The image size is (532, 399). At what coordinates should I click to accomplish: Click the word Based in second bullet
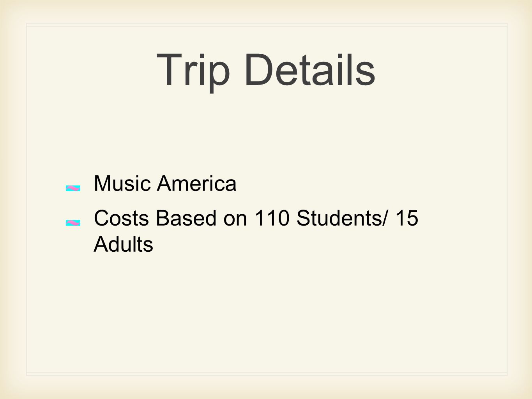[186, 218]
